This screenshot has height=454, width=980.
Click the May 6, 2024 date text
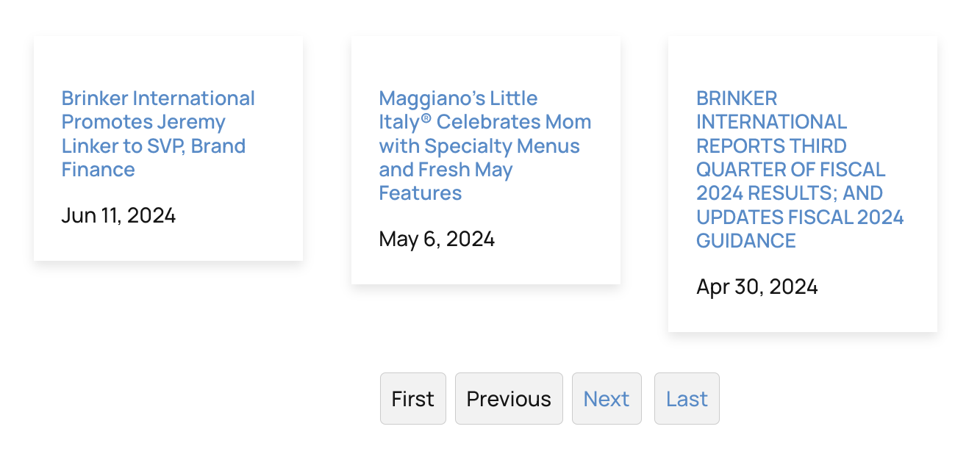(437, 239)
